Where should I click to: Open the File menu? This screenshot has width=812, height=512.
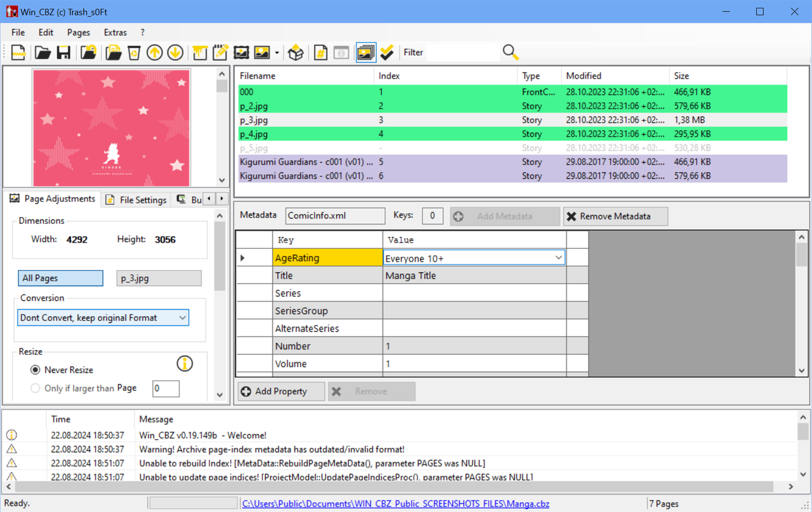(x=18, y=32)
